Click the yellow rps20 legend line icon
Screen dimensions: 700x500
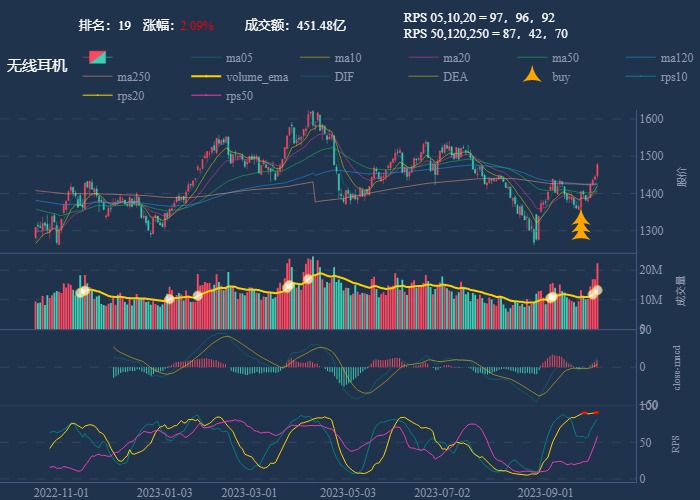98,96
